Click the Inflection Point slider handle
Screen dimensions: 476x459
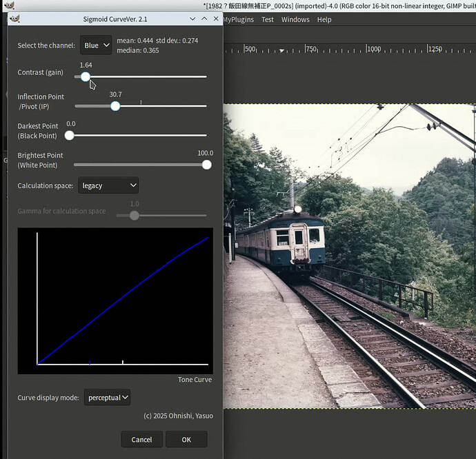115,106
